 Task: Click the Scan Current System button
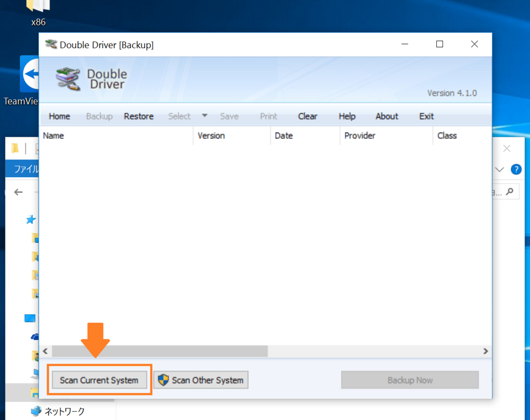pos(99,380)
